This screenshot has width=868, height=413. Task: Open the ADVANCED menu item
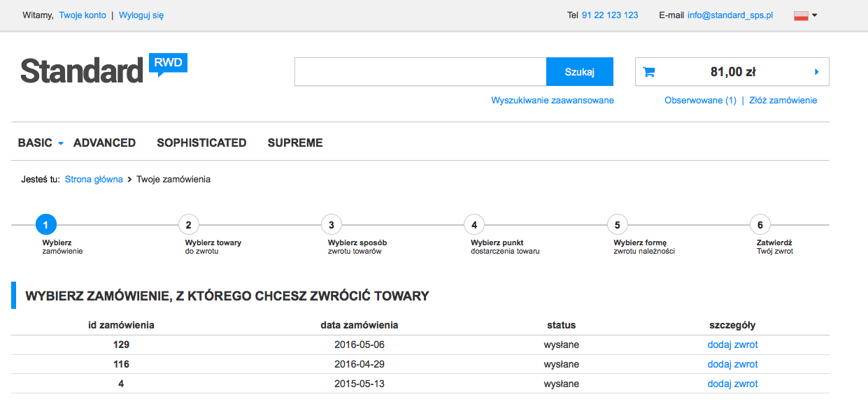tap(104, 143)
